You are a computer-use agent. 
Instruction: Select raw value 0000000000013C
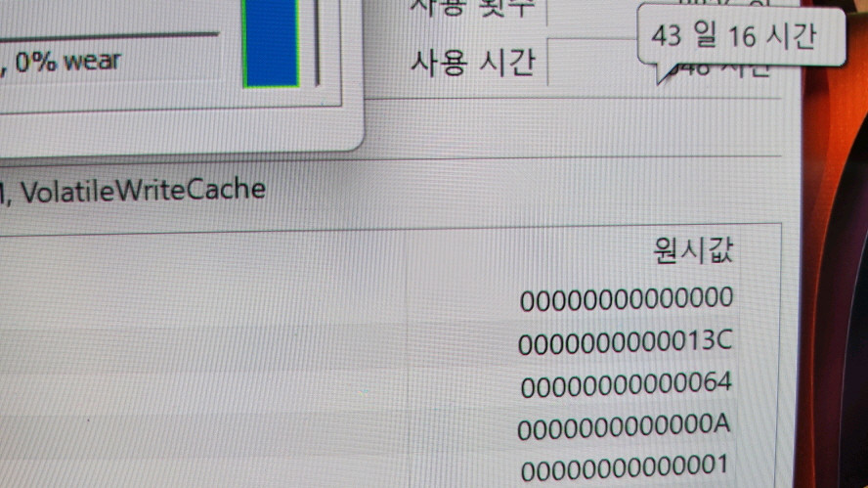point(626,342)
